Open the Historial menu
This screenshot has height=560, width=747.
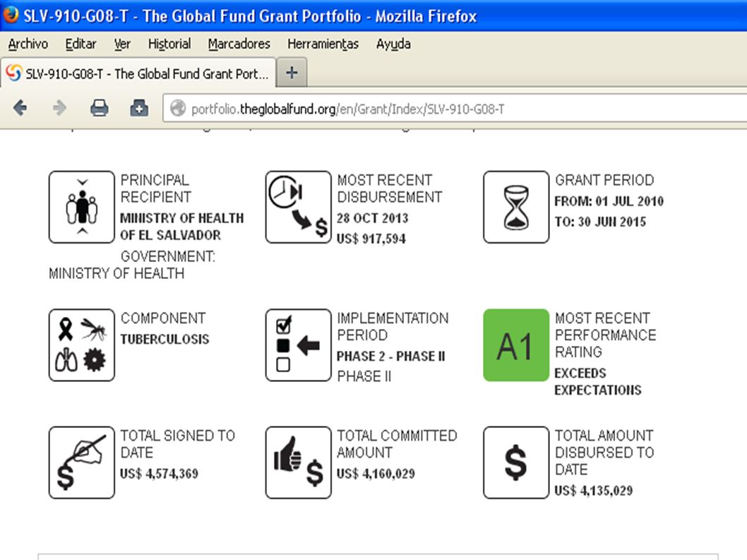169,44
